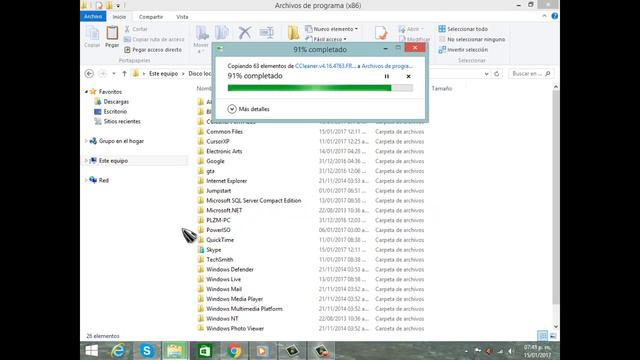Expand the Este equipo tree node
The image size is (640, 360).
86,160
